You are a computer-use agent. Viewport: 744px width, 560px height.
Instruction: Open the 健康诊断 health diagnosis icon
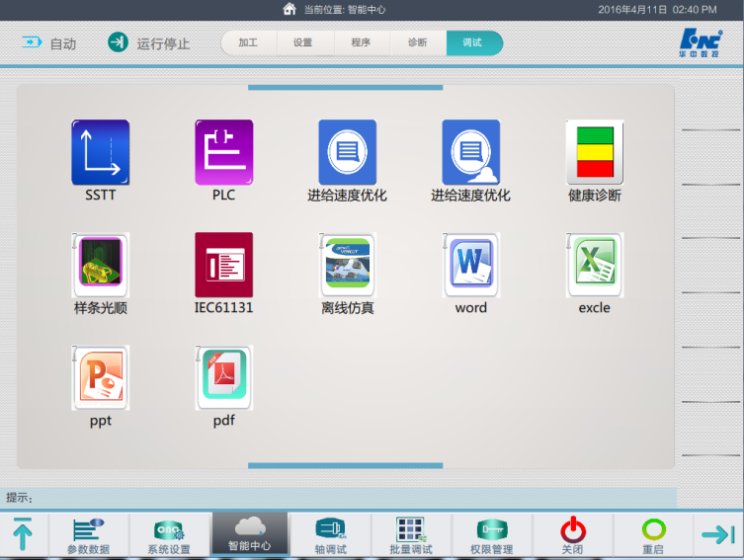coord(594,153)
